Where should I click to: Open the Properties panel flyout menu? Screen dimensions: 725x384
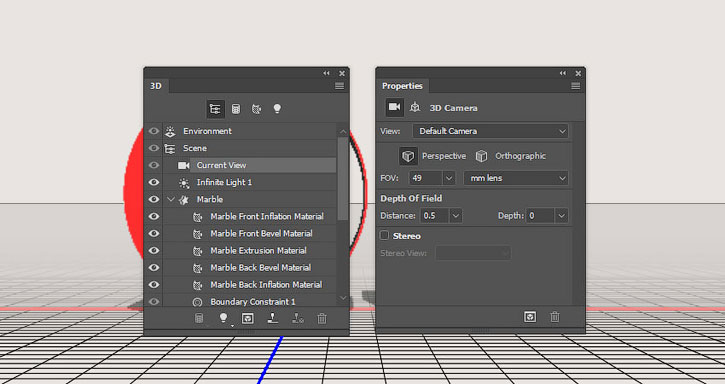(576, 86)
